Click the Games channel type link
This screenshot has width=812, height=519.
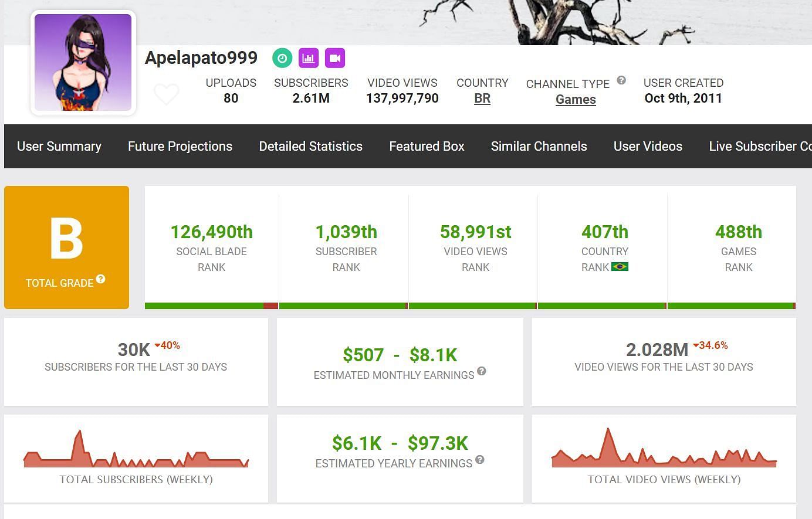[576, 100]
